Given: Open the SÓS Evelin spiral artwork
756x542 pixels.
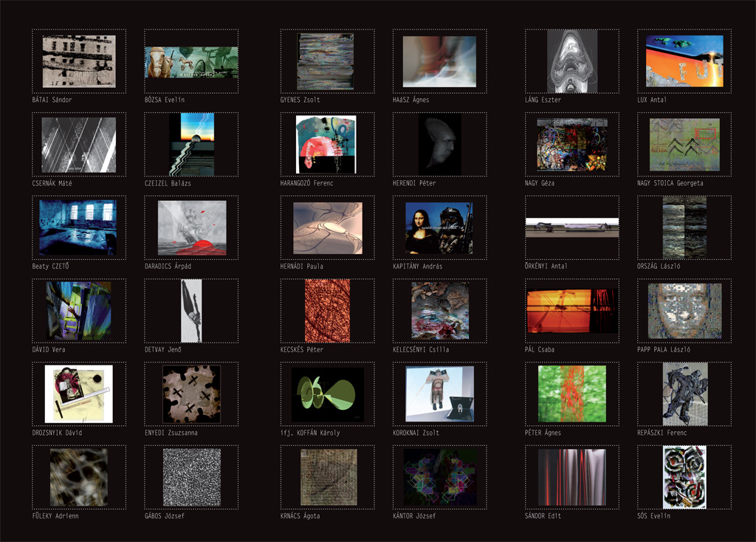Looking at the screenshot, I should (684, 477).
